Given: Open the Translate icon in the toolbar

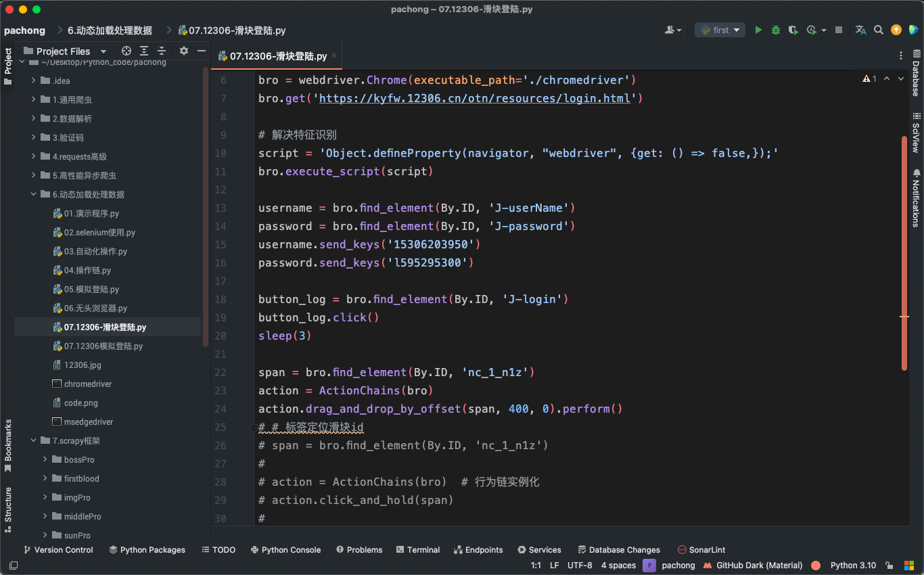Looking at the screenshot, I should click(x=860, y=30).
